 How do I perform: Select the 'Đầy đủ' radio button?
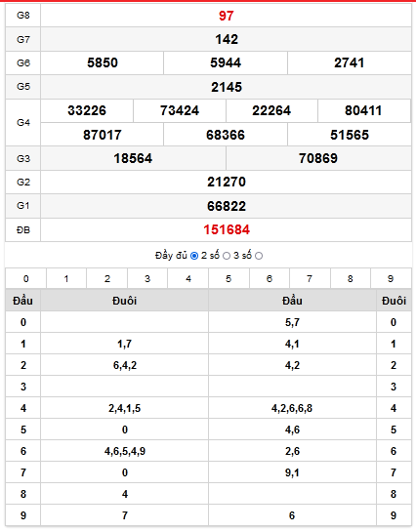(194, 256)
